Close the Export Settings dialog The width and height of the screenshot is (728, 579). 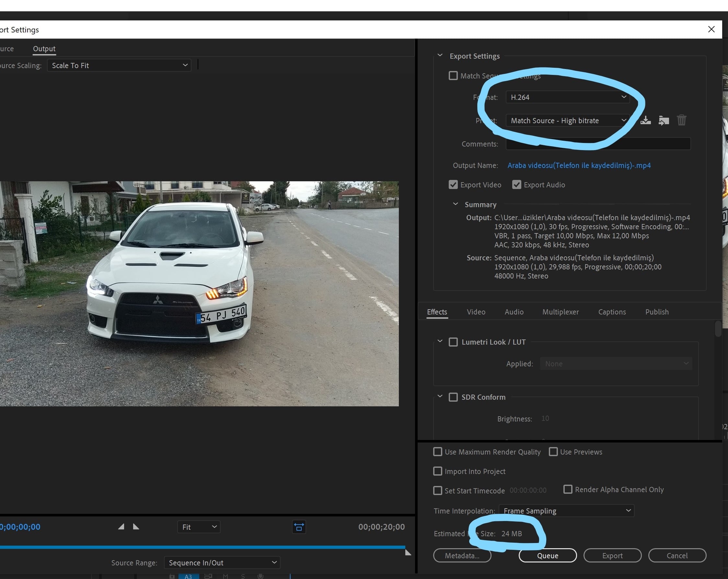[x=711, y=30]
